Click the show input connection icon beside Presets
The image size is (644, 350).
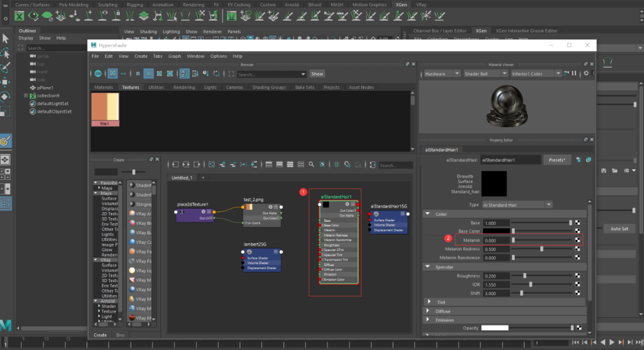pos(578,160)
